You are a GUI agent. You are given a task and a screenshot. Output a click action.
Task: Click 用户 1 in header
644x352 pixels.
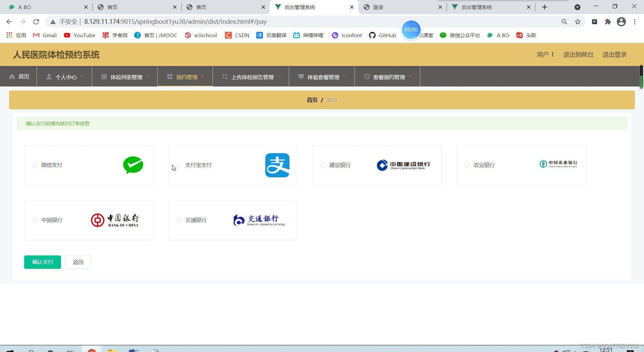(545, 55)
